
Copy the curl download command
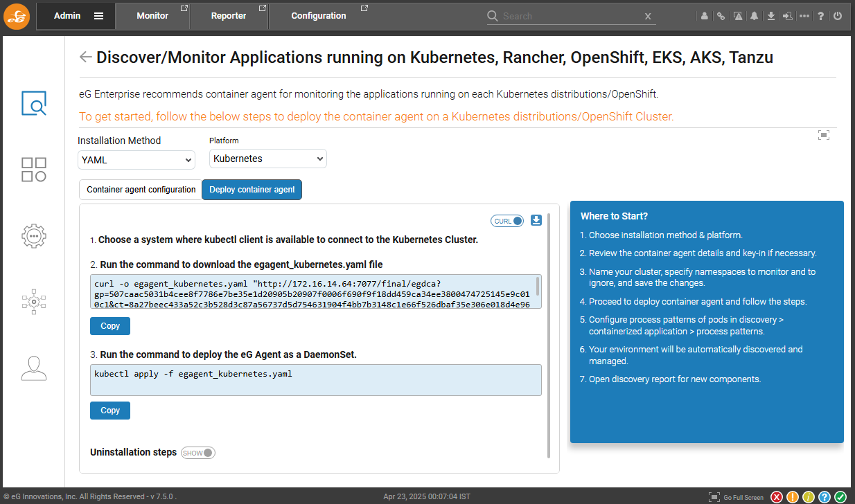[x=110, y=326]
